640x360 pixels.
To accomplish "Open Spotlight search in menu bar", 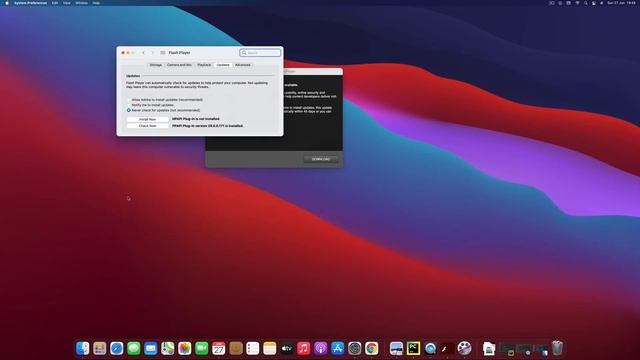I will point(585,3).
